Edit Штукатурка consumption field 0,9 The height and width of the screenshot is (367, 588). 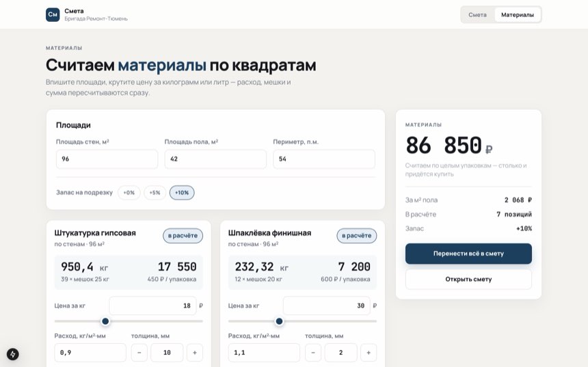click(90, 353)
